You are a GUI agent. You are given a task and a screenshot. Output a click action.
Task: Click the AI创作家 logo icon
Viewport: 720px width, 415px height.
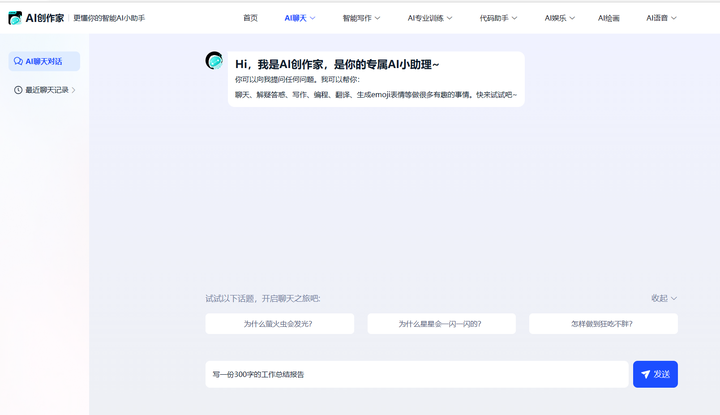pos(15,18)
